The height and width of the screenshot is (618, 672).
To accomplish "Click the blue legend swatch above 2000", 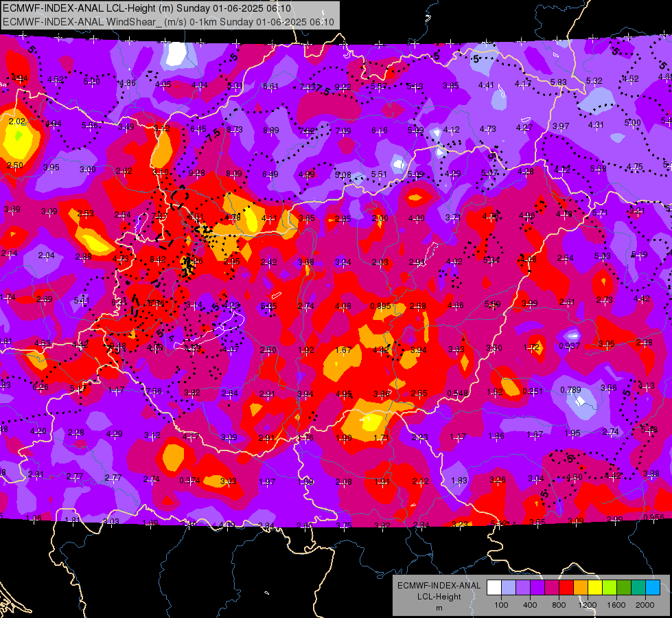I will pos(653,587).
